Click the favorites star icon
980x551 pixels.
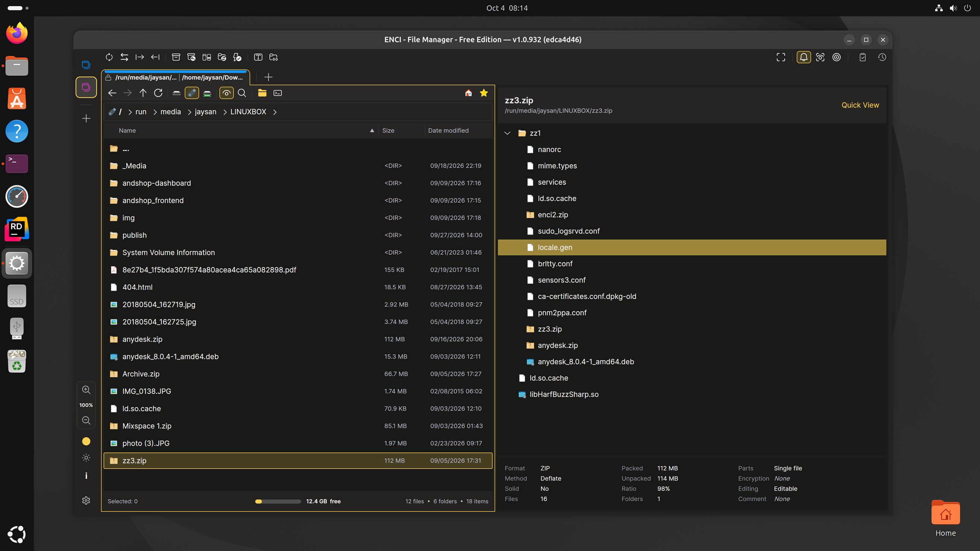point(484,93)
